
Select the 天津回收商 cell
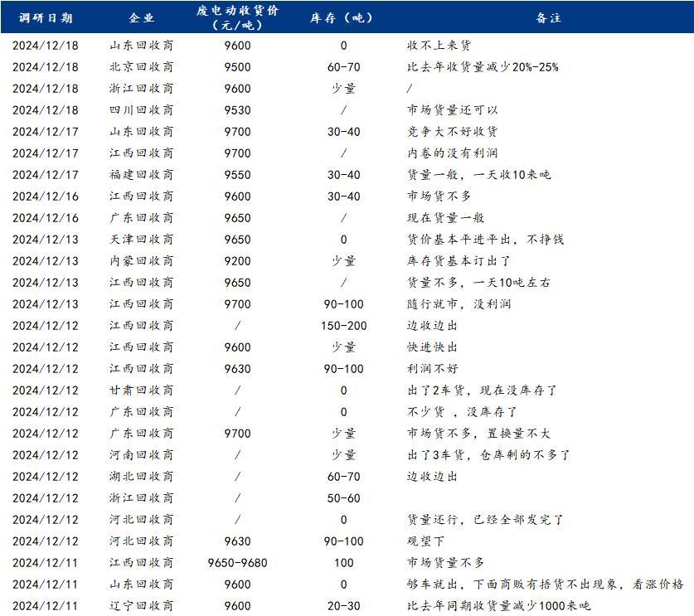(x=141, y=240)
